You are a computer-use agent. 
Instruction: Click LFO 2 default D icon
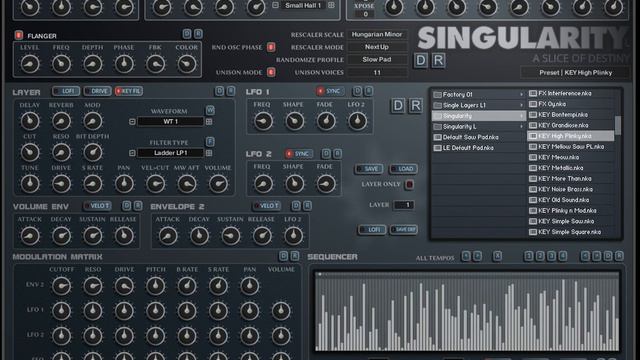[x=326, y=153]
